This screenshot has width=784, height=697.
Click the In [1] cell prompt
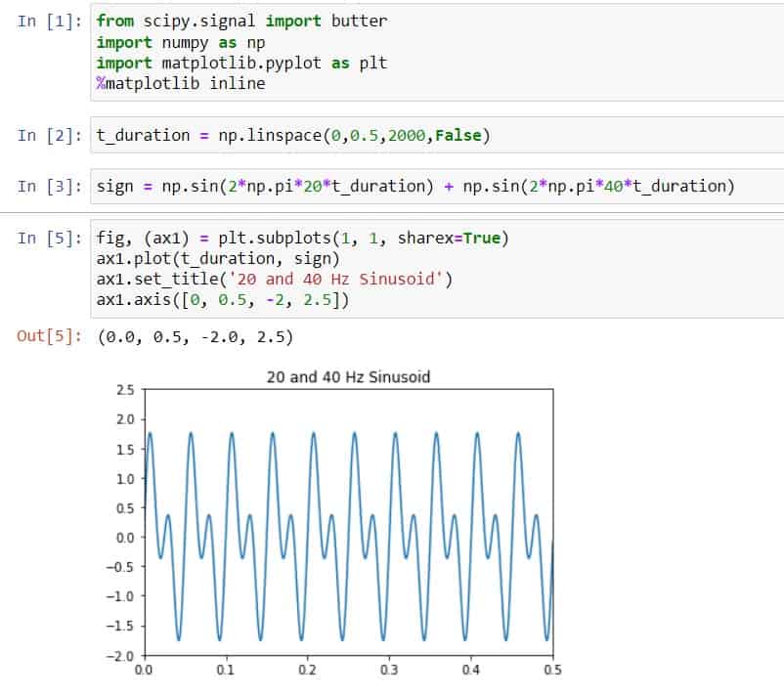click(47, 21)
